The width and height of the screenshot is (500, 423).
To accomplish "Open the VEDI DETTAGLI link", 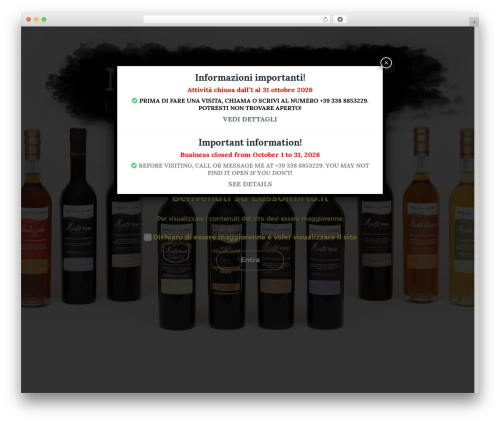I will pyautogui.click(x=250, y=119).
